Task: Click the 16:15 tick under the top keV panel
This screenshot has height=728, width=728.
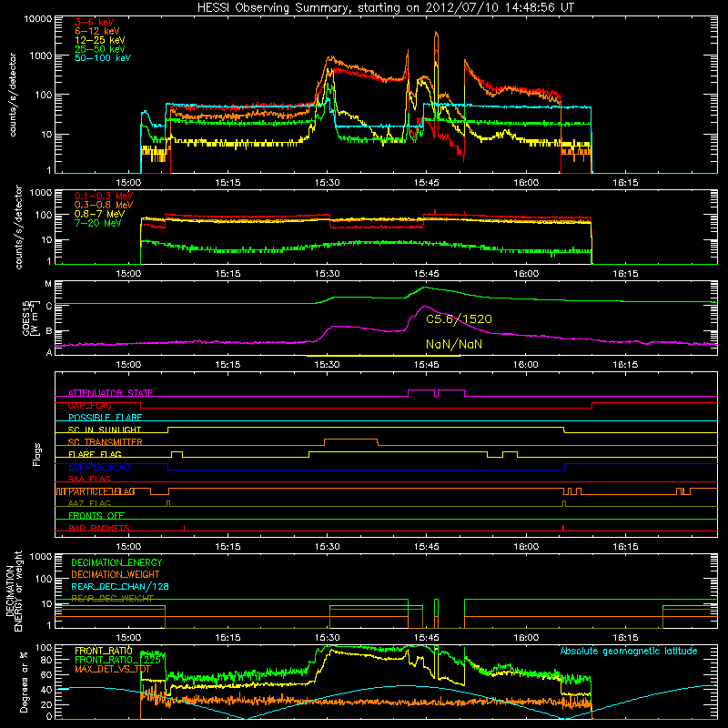Action: pyautogui.click(x=625, y=183)
